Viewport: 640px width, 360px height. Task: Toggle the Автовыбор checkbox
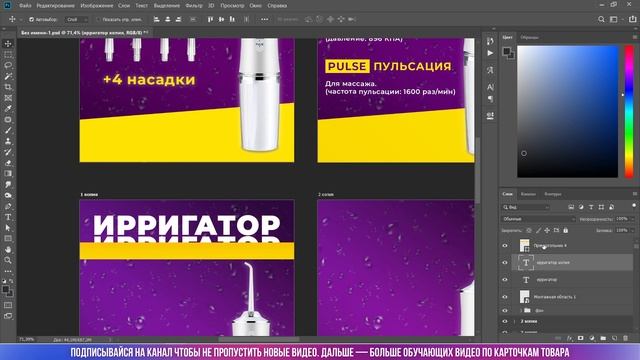pyautogui.click(x=31, y=19)
